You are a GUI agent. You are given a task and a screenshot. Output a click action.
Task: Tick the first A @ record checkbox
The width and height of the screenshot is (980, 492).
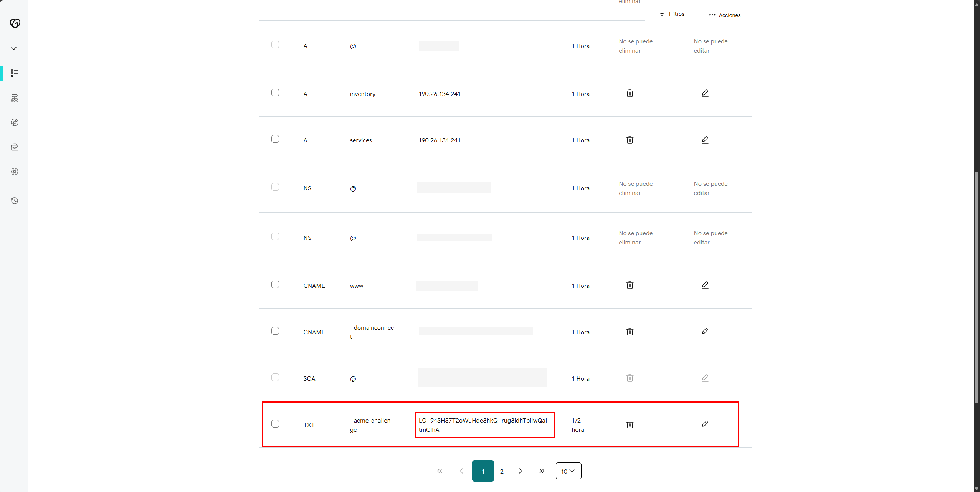coord(275,45)
